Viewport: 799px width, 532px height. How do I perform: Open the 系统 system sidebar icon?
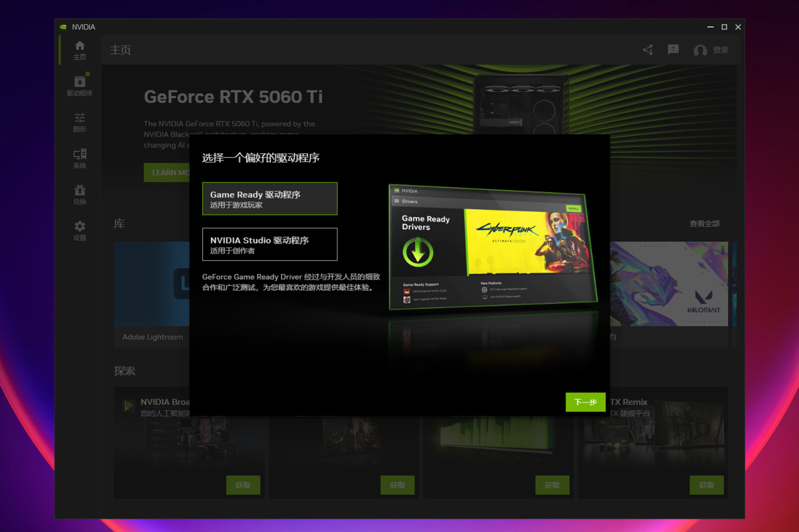pyautogui.click(x=79, y=158)
